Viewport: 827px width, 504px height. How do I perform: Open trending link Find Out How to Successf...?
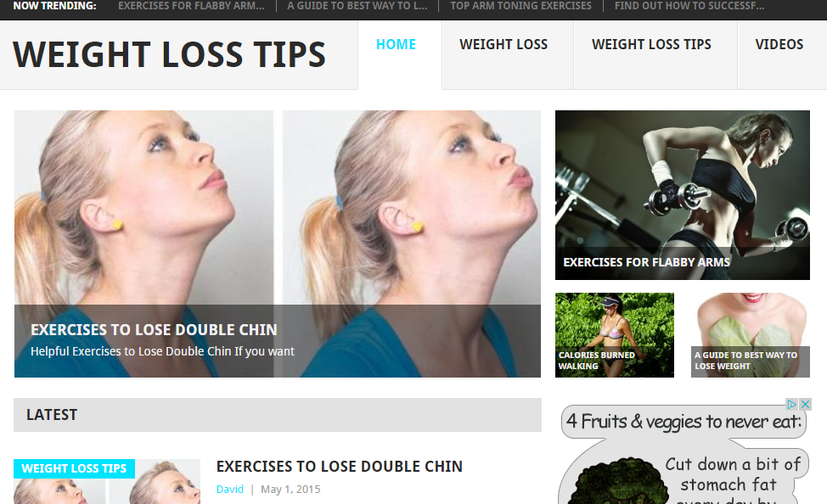coord(689,6)
